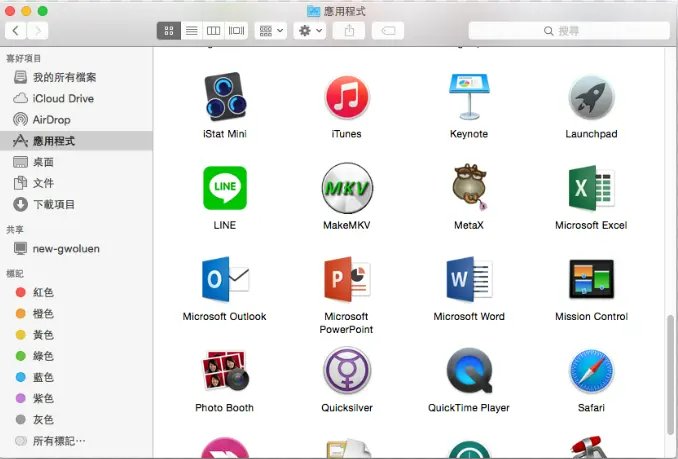Open 桌面 in the sidebar
678x459 pixels.
[x=76, y=162]
